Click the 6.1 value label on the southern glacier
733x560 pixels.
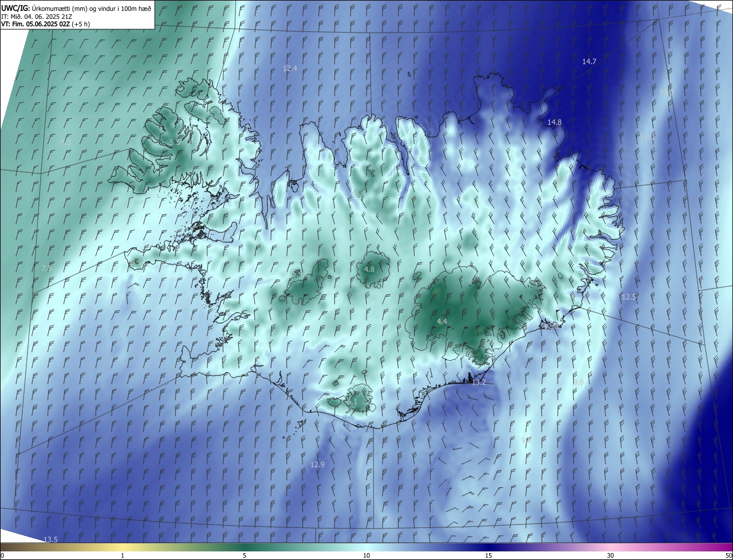click(352, 401)
